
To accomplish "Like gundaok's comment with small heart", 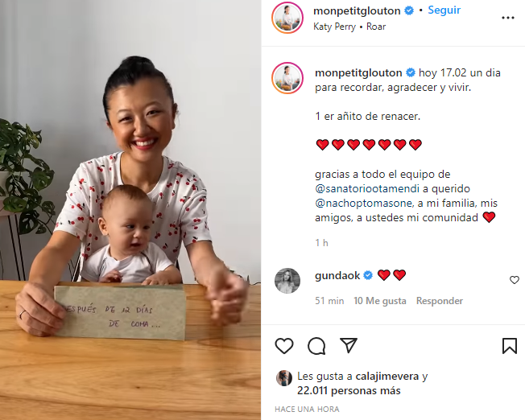I will tap(515, 280).
